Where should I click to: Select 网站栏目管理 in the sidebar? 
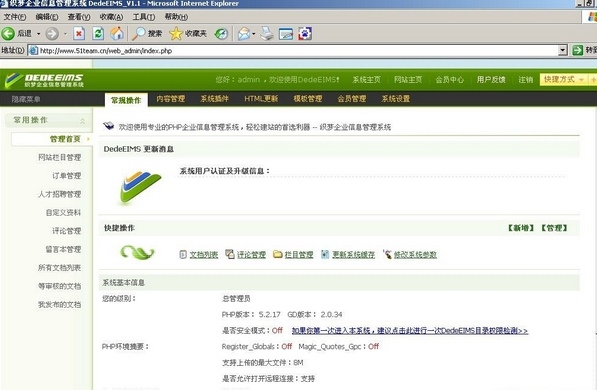59,157
